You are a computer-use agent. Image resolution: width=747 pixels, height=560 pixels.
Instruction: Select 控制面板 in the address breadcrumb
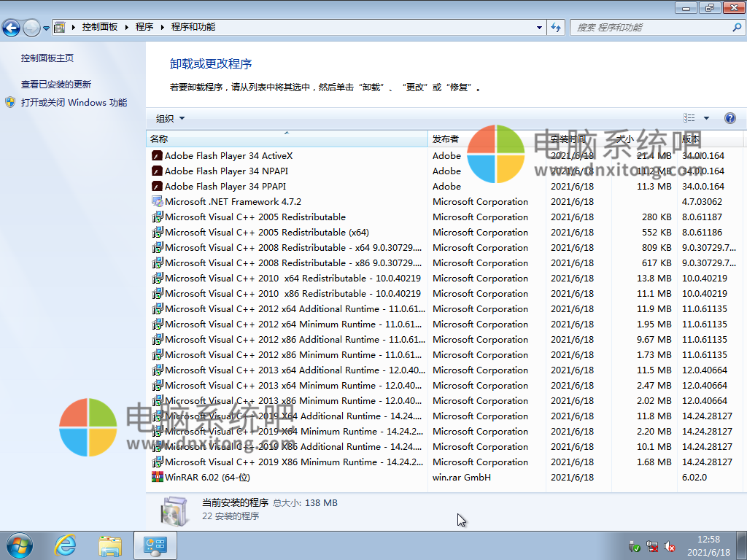point(99,27)
